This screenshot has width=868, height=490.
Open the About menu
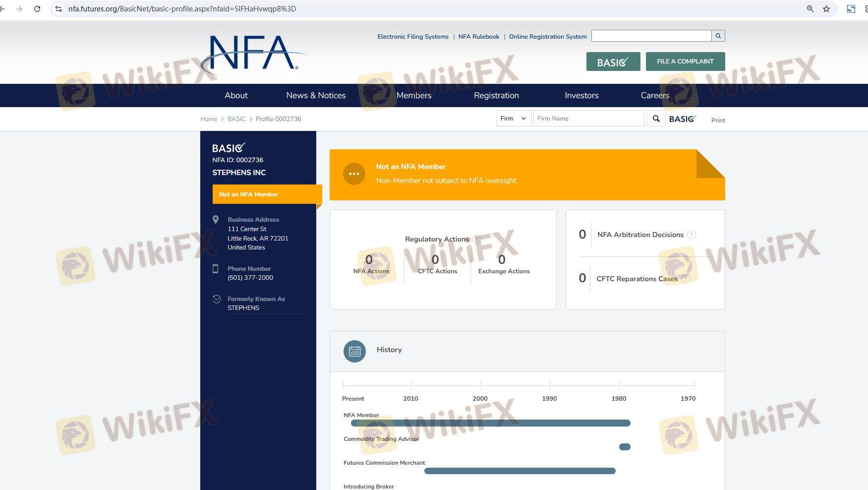[x=236, y=95]
